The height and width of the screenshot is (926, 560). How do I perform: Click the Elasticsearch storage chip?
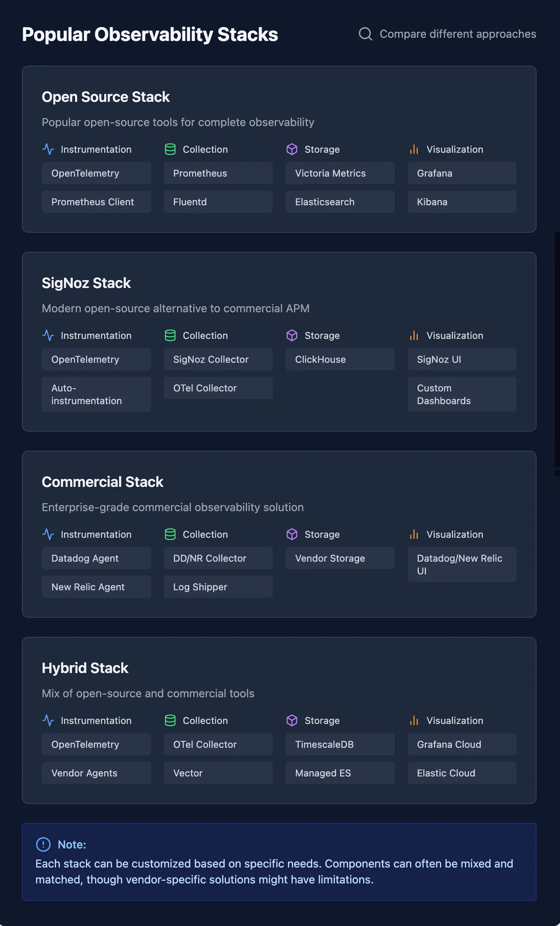click(x=340, y=202)
